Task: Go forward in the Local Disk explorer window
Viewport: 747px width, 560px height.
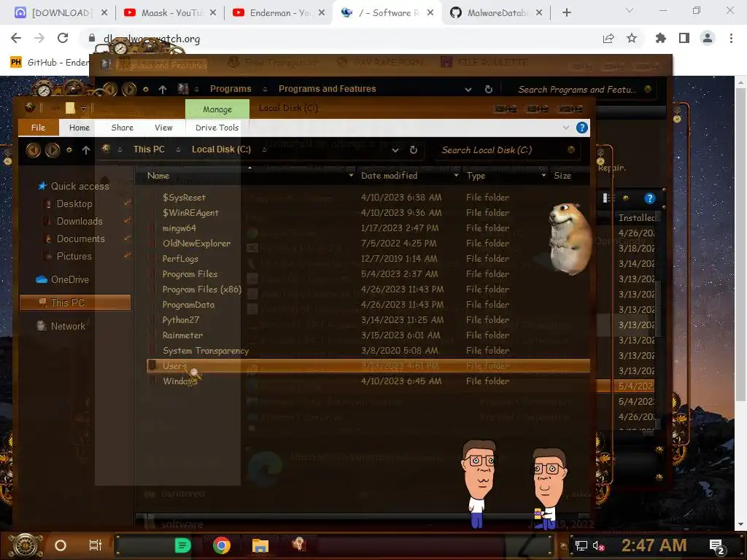Action: pos(53,150)
